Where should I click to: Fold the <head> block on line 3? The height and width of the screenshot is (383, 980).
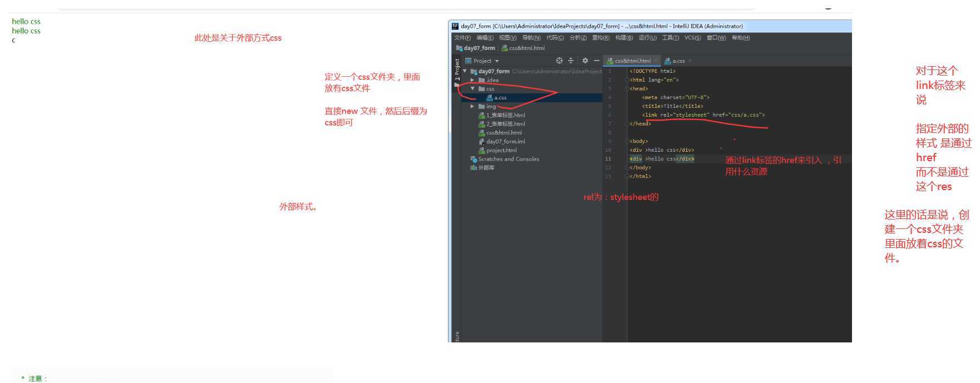(627, 88)
